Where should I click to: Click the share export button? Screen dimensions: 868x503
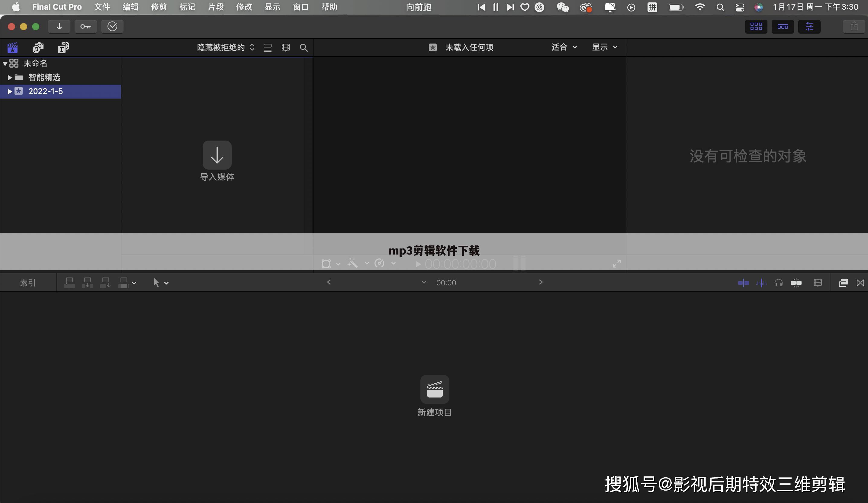(854, 27)
